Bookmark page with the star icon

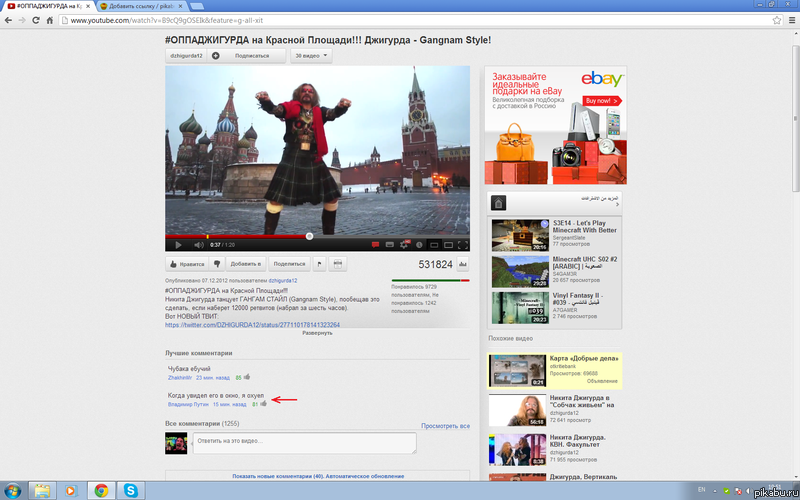tap(777, 20)
